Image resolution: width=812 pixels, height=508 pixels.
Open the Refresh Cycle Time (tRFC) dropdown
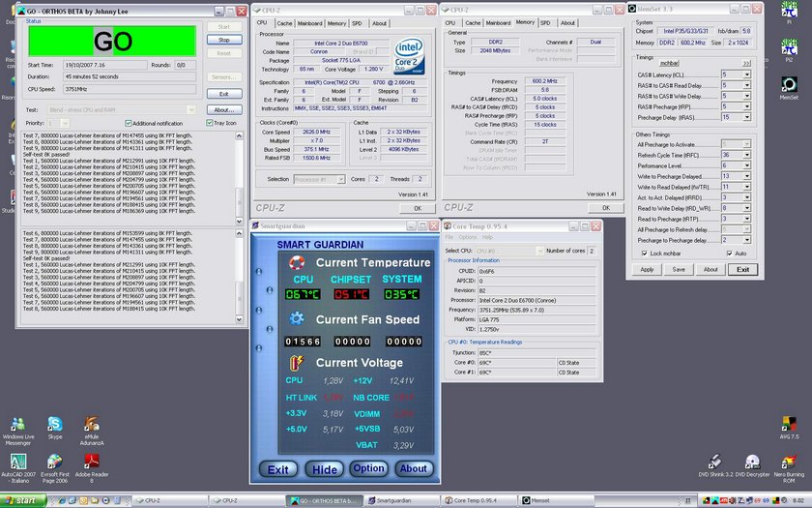[746, 155]
